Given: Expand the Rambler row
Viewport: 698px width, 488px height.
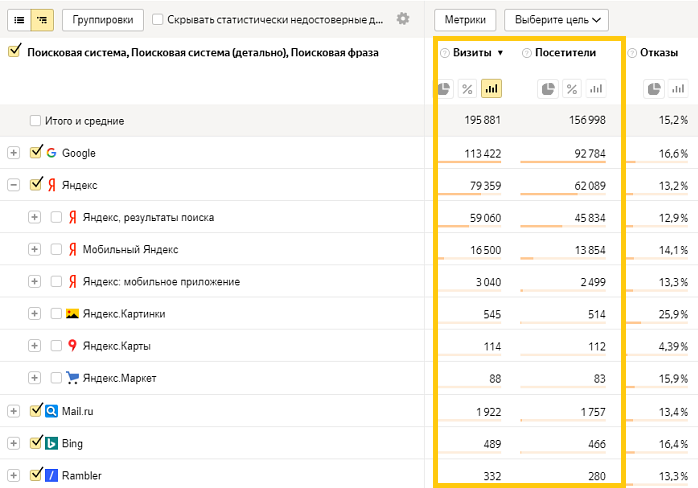Looking at the screenshot, I should [14, 475].
